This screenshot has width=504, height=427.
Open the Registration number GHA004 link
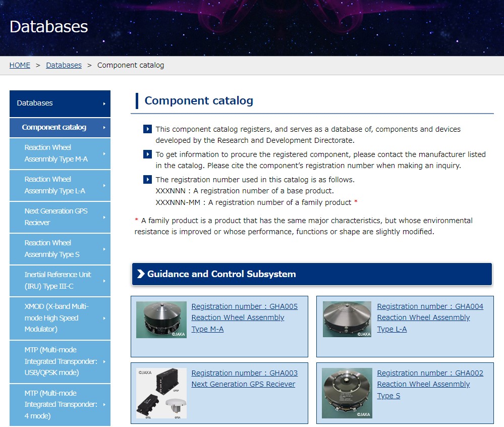coord(430,317)
